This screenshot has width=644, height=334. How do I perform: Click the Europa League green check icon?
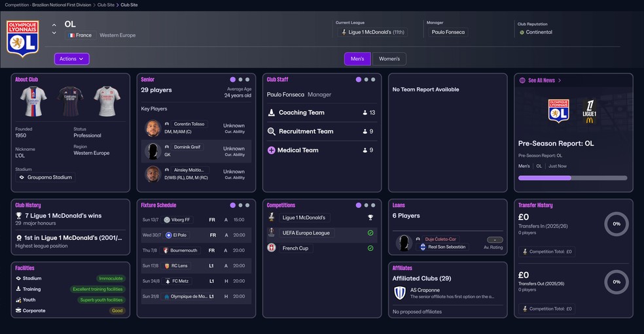[x=370, y=233]
